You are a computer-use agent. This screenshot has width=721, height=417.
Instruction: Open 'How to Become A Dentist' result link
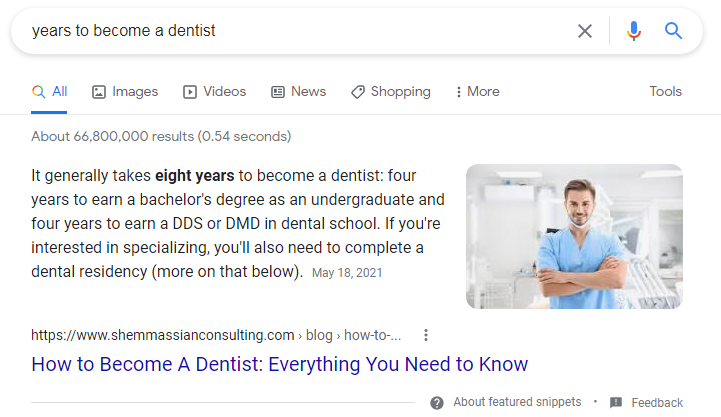pos(279,363)
